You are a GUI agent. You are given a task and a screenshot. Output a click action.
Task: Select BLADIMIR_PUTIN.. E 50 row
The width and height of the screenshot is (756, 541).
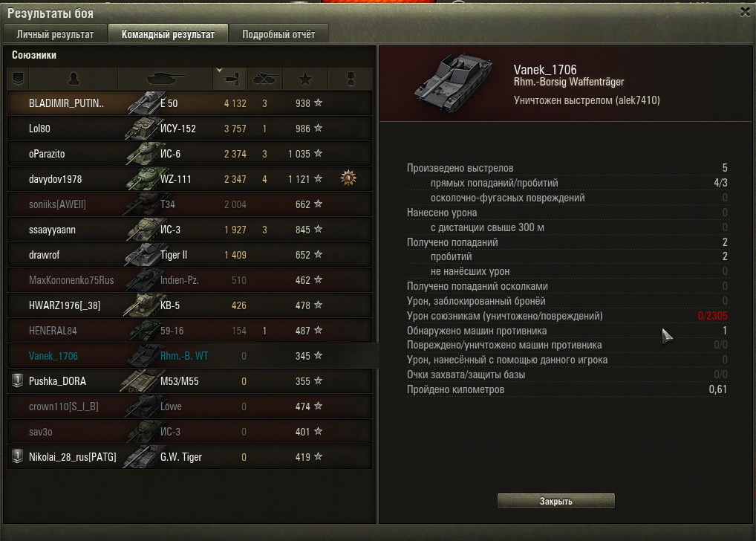[189, 103]
